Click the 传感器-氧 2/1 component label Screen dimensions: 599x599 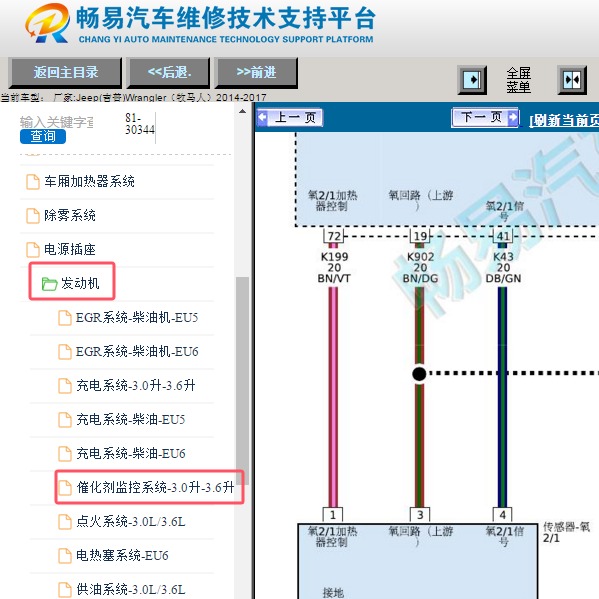point(566,533)
